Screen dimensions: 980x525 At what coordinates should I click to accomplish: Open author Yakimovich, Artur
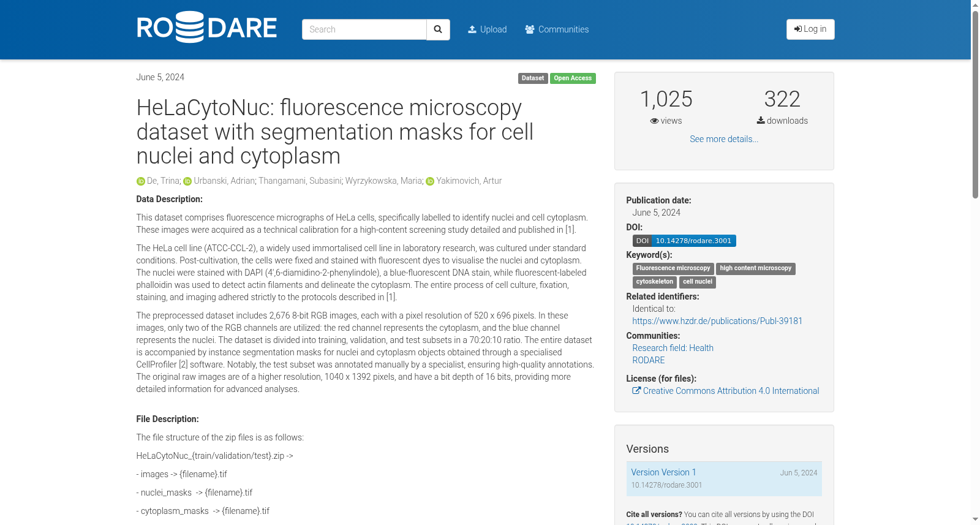point(469,181)
